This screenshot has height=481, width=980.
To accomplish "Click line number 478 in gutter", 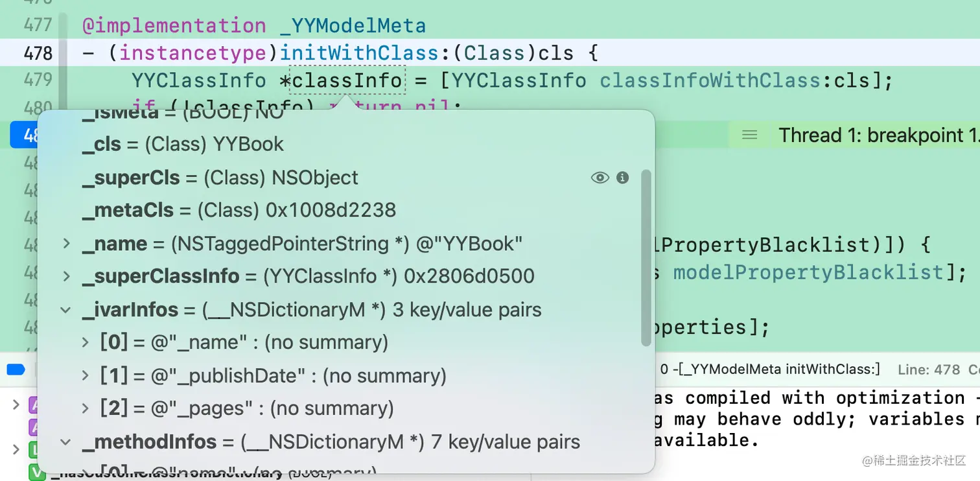I will [x=38, y=53].
